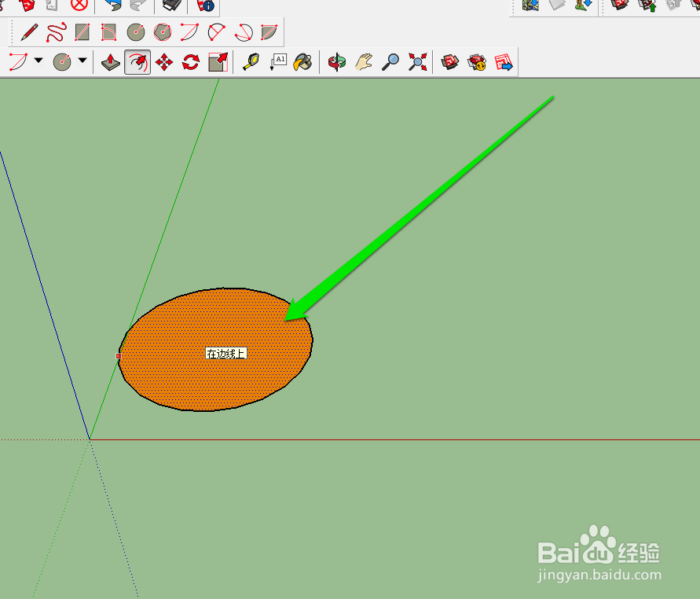Image resolution: width=700 pixels, height=599 pixels.
Task: Select the Line pencil tool
Action: tap(29, 32)
